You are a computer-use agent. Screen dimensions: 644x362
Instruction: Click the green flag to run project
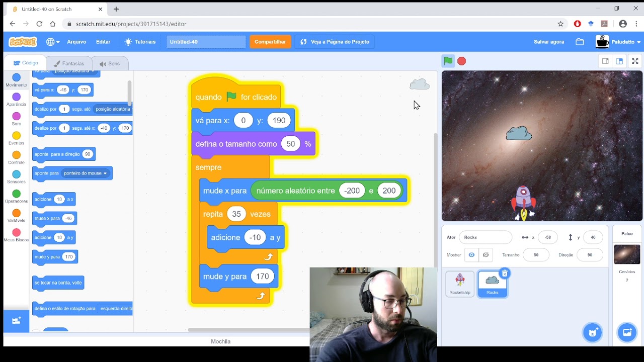coord(448,61)
